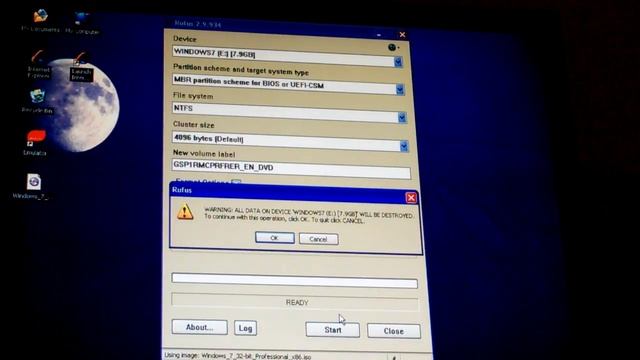Confirm the warning with OK
640x360 pixels.
click(x=275, y=238)
